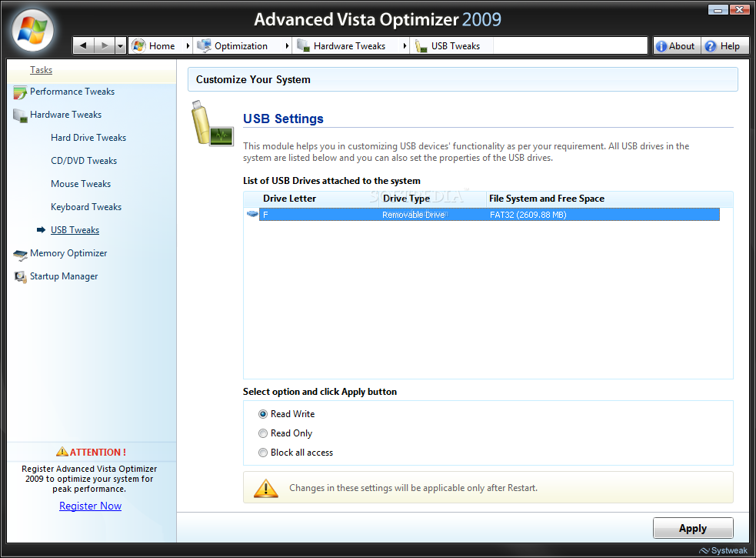Image resolution: width=756 pixels, height=558 pixels.
Task: Go back with the left arrow button
Action: click(83, 46)
